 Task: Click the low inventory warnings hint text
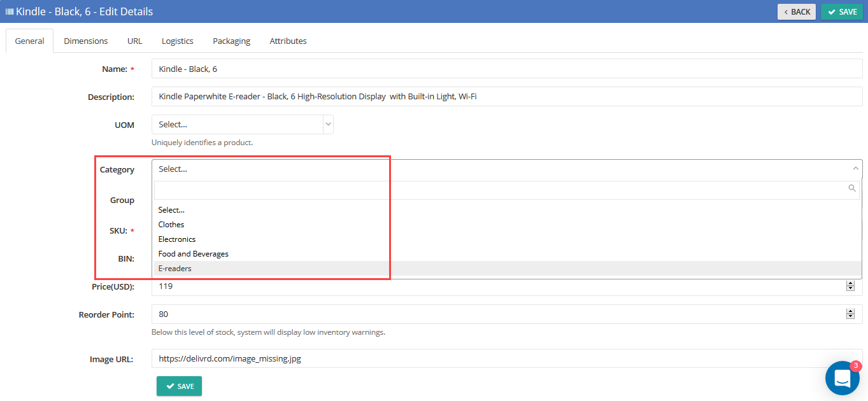[268, 332]
